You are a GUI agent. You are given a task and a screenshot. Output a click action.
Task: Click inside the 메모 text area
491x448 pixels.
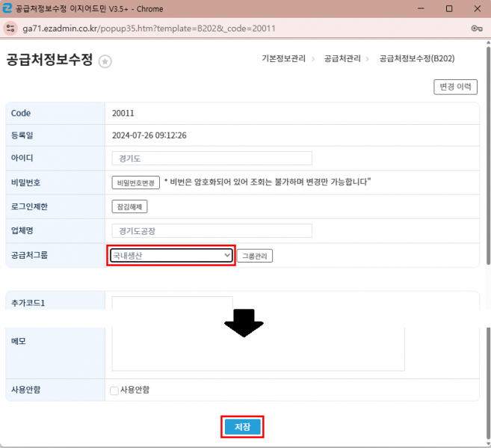coord(258,350)
